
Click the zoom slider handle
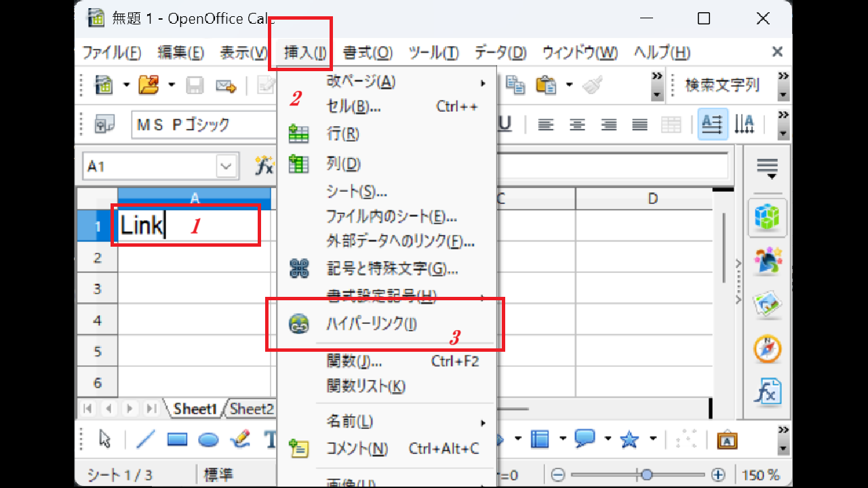click(647, 474)
